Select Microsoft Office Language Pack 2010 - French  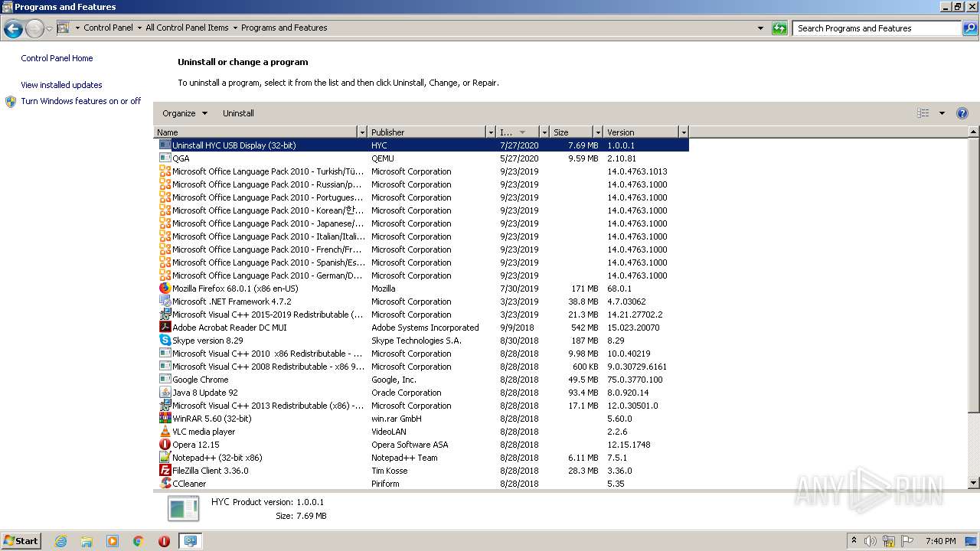pos(421,249)
